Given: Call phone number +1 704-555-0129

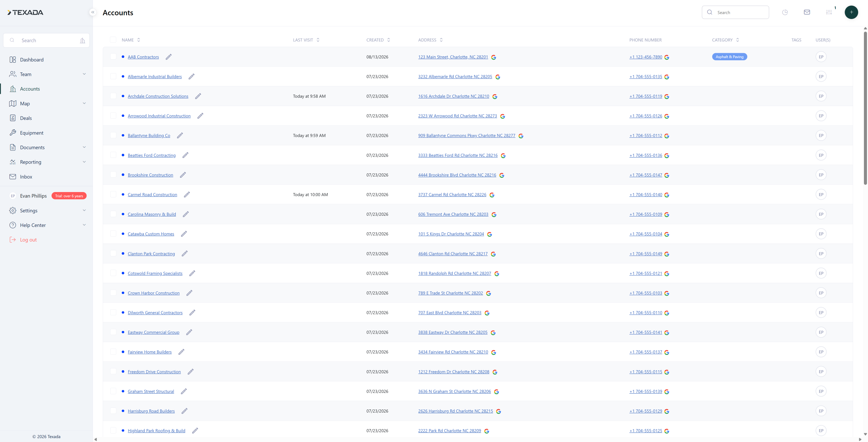Looking at the screenshot, I should point(646,411).
